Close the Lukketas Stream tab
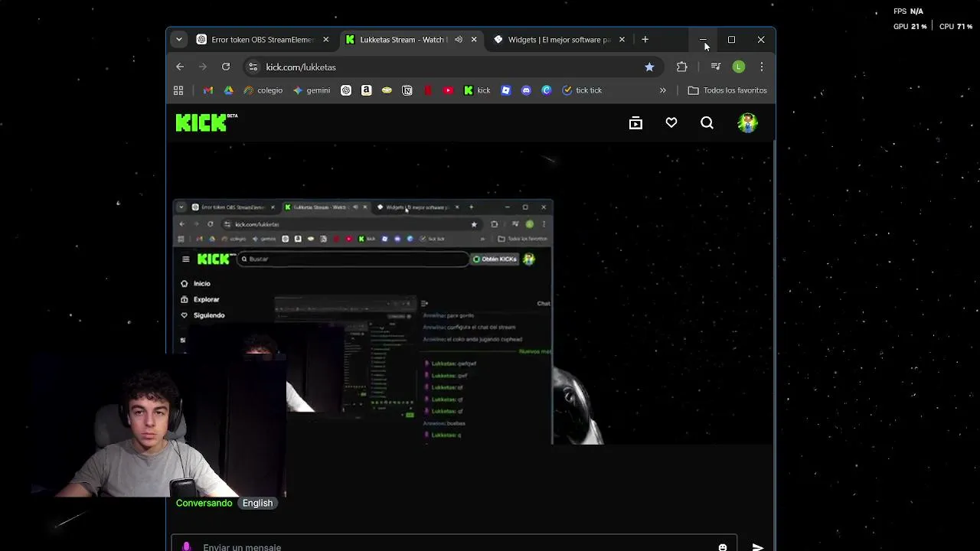Image resolution: width=980 pixels, height=551 pixels. [x=474, y=40]
